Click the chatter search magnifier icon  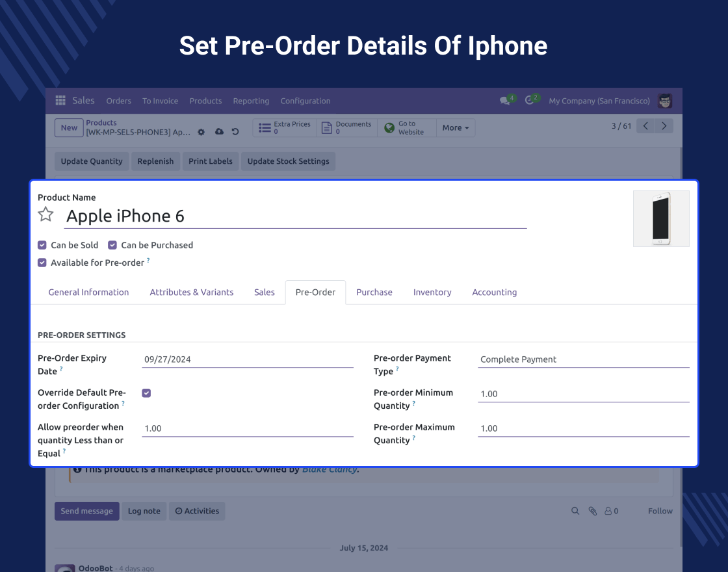click(x=575, y=511)
